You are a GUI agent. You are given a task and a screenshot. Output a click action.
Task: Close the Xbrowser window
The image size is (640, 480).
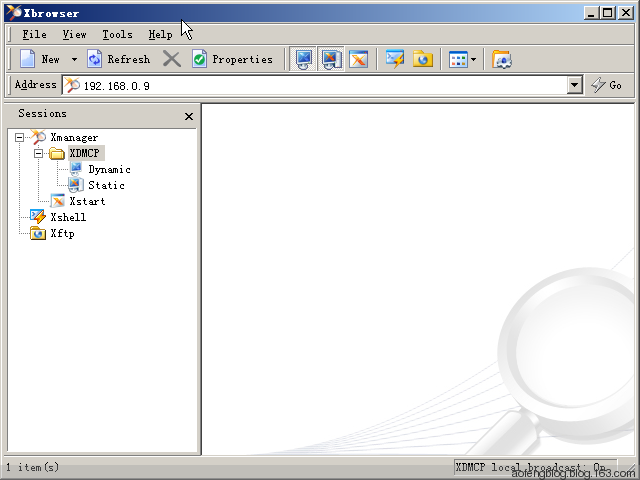click(625, 13)
